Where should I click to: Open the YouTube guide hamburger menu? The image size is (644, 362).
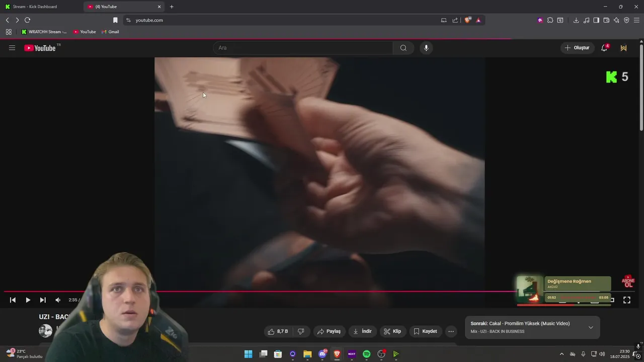12,48
